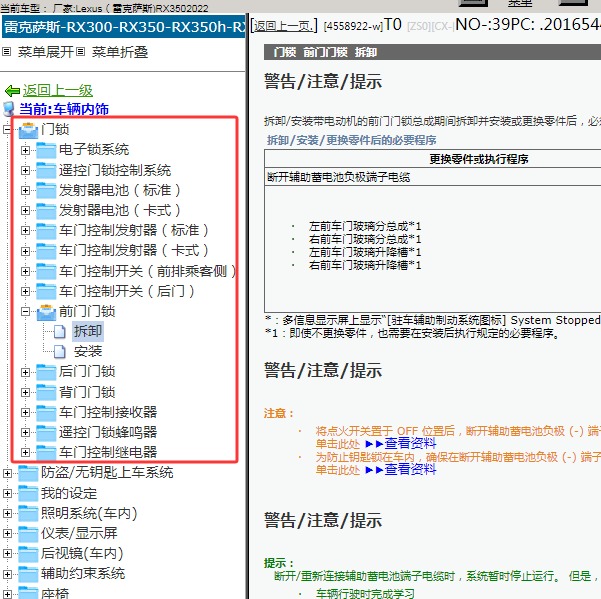Expand 车门控制开关（前排乘客侧） node
This screenshot has height=599, width=601.
click(x=25, y=271)
